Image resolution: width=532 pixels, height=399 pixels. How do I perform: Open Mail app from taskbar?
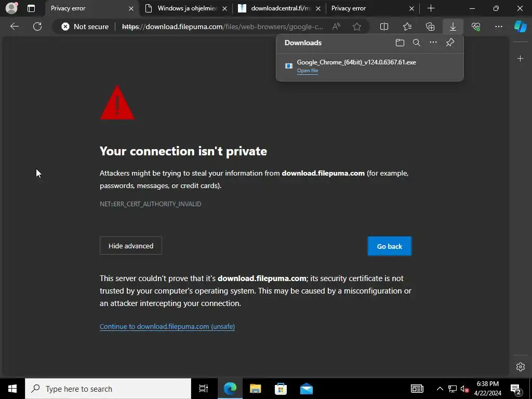point(307,389)
